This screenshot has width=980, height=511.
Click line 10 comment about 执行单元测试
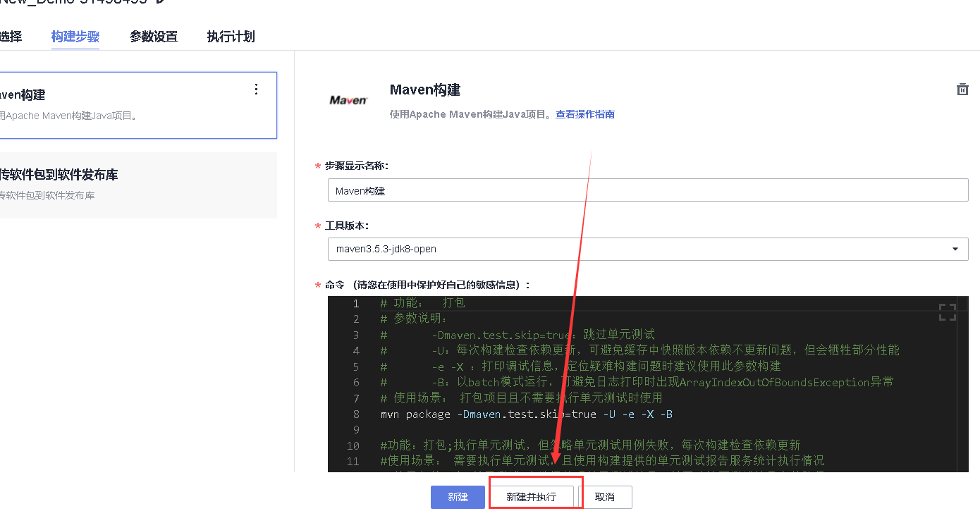click(590, 445)
